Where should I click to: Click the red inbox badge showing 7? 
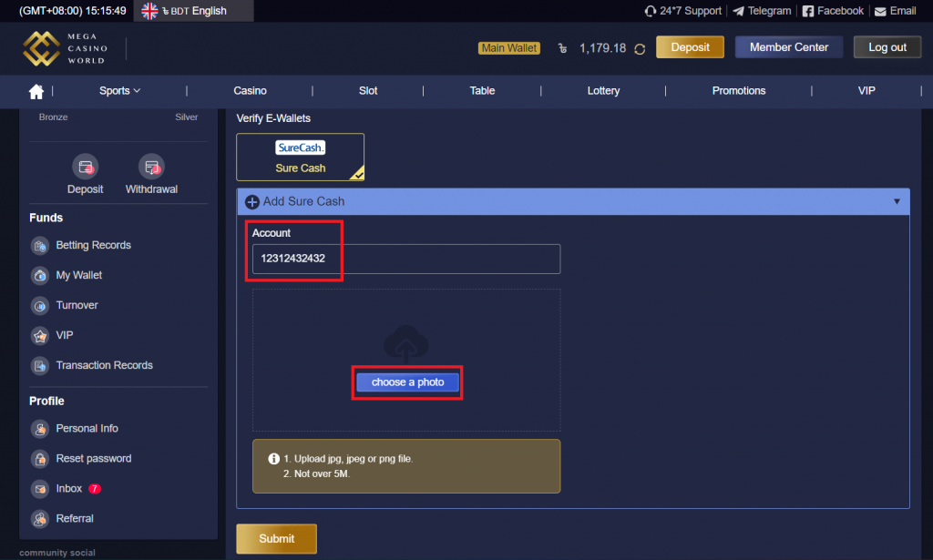[95, 489]
